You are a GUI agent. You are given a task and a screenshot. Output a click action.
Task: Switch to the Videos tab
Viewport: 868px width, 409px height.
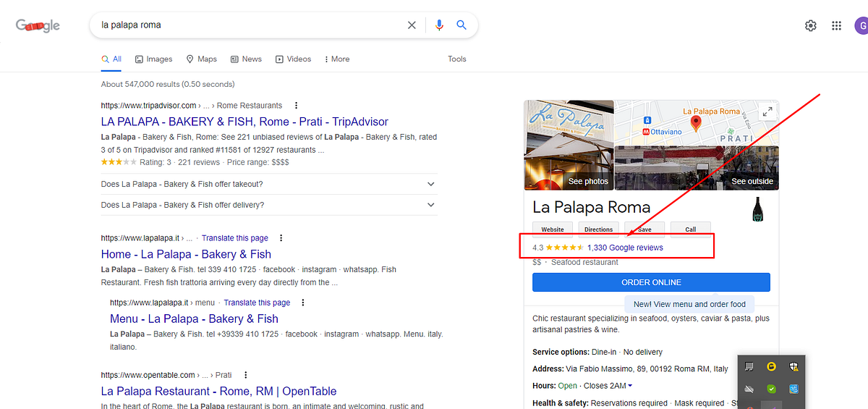[292, 59]
